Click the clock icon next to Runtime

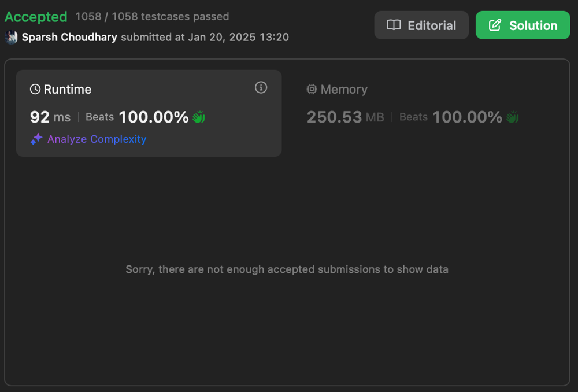click(x=35, y=90)
